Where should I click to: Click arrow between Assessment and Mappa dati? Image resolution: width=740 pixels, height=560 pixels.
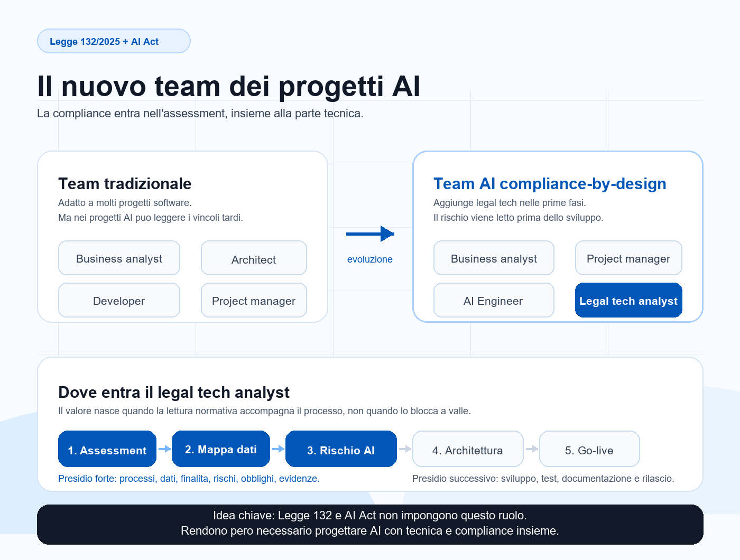164,449
